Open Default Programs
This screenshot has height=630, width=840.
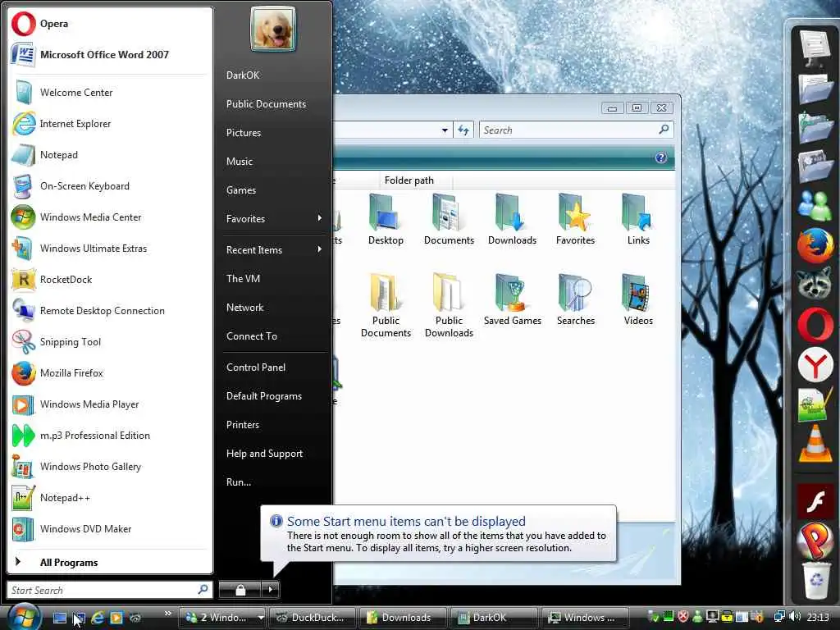(x=263, y=396)
